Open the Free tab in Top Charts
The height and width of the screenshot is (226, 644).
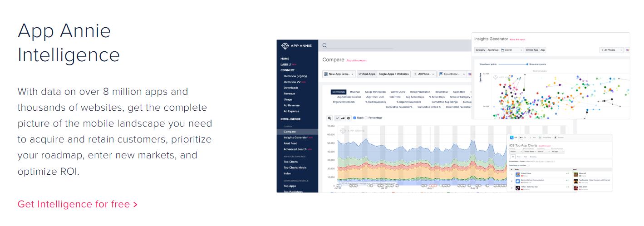(x=519, y=157)
